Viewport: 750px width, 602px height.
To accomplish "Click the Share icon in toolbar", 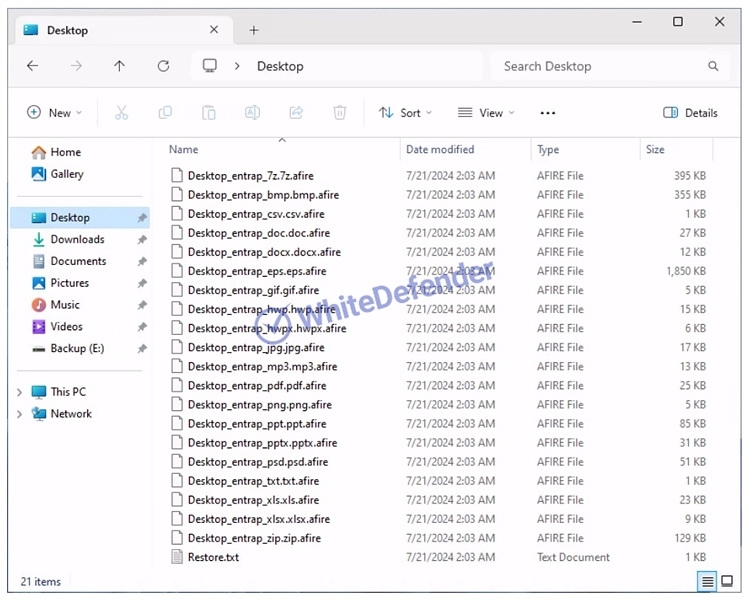I will tap(296, 113).
